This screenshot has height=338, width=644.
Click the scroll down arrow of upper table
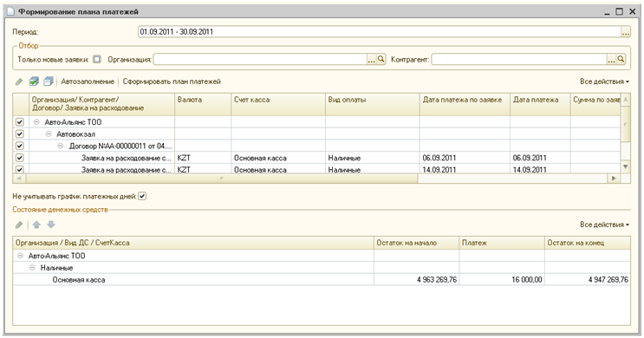[626, 166]
